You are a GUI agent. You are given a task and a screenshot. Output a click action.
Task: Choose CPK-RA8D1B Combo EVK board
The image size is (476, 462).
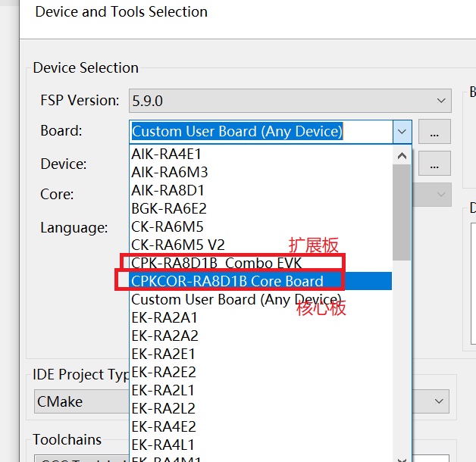[x=261, y=263]
